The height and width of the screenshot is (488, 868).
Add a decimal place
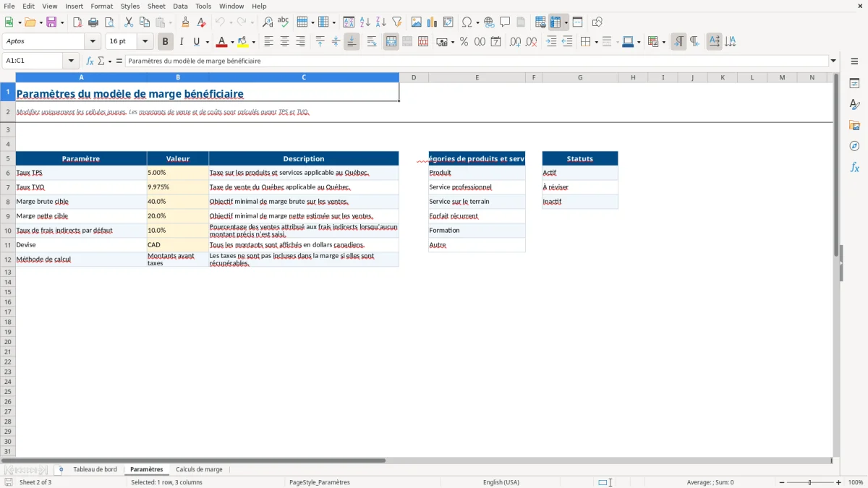[516, 42]
